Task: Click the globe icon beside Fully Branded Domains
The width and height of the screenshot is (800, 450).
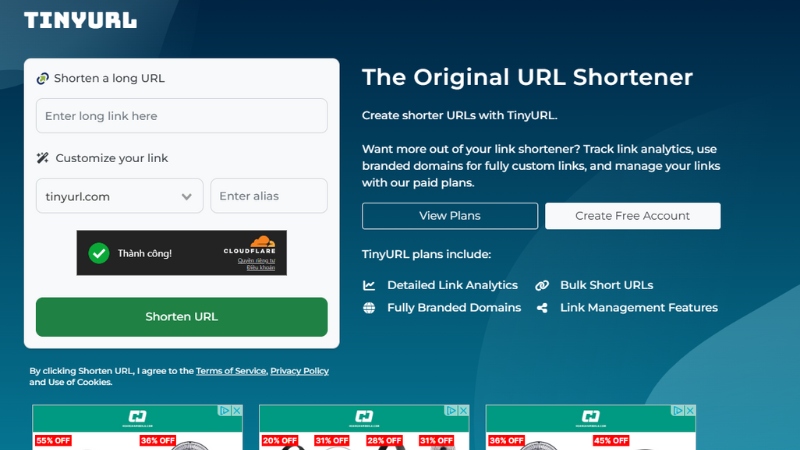Action: click(x=369, y=308)
